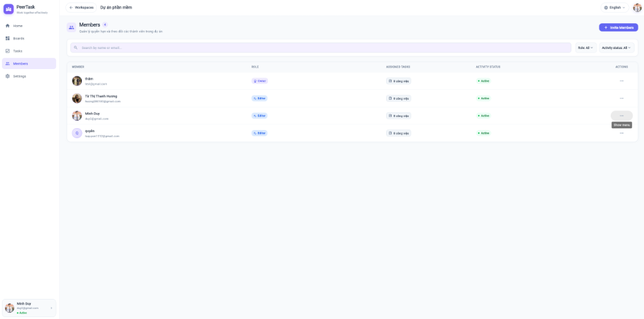Screen dimensions: 644x319
Task: Open Tasks in the sidebar
Action: tap(29, 51)
